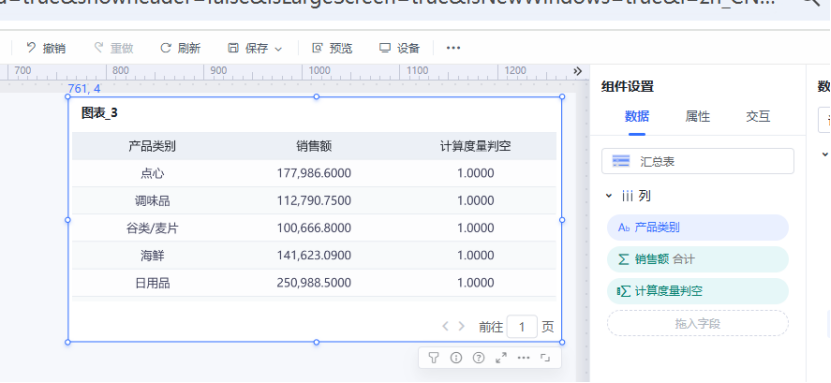Collapse the 列 section chevron
The width and height of the screenshot is (831, 383).
[x=608, y=197]
